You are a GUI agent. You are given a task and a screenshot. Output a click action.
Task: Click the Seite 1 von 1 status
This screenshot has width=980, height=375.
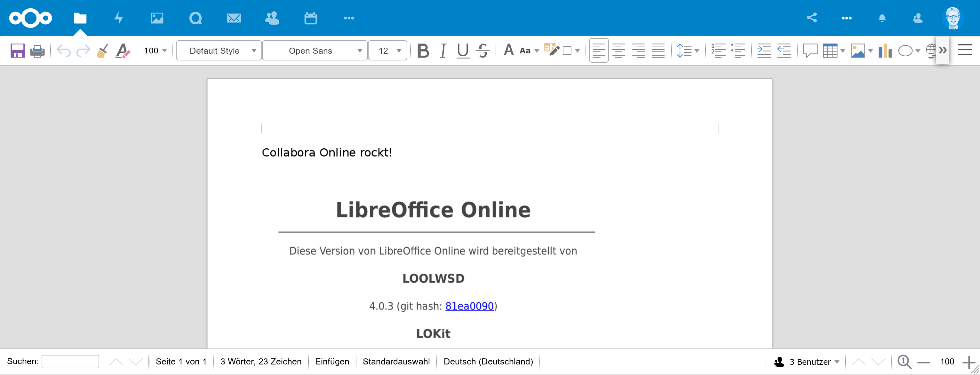(181, 361)
